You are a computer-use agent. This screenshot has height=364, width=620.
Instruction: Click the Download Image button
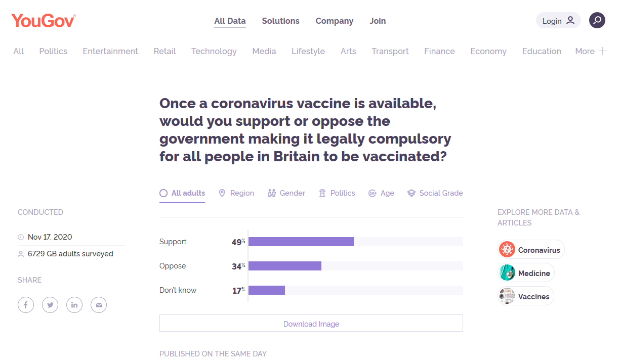pyautogui.click(x=311, y=324)
